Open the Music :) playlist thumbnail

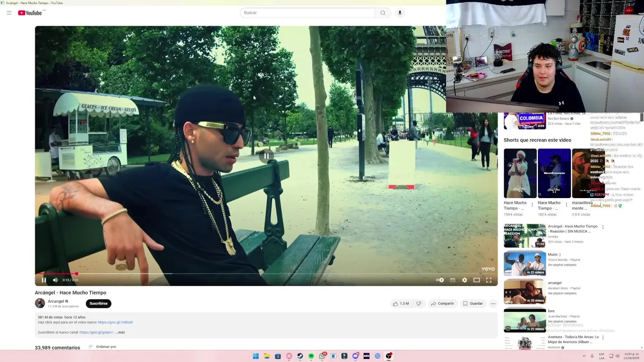point(525,264)
